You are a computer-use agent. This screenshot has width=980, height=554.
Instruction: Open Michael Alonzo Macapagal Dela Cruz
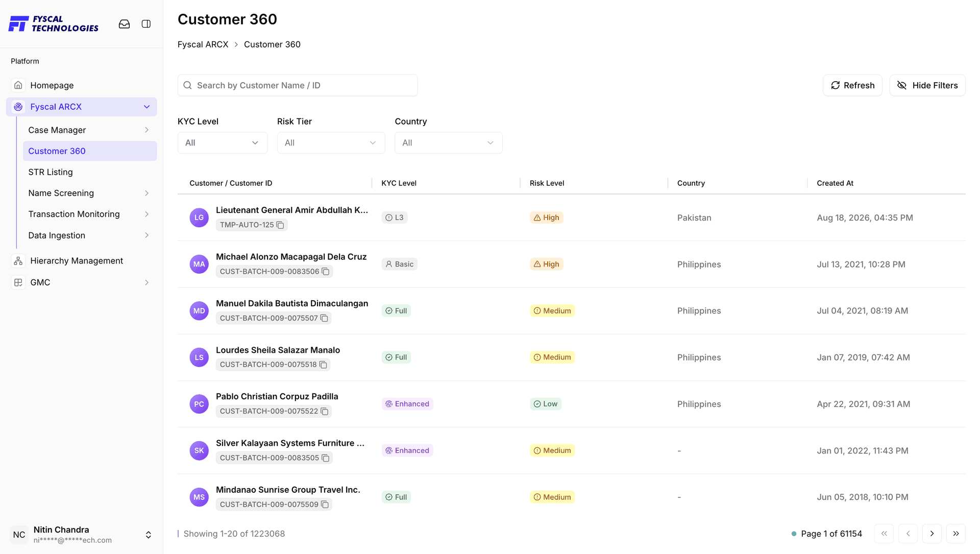tap(291, 257)
